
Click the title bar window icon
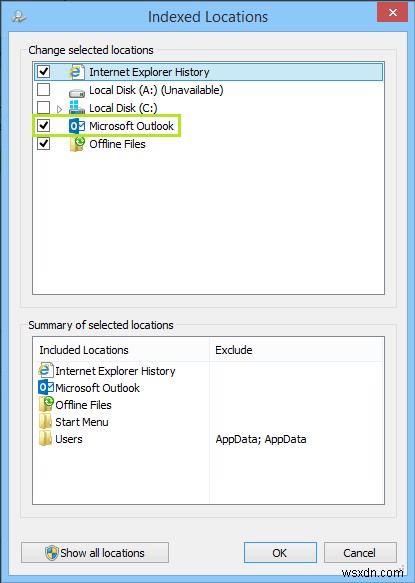point(18,17)
